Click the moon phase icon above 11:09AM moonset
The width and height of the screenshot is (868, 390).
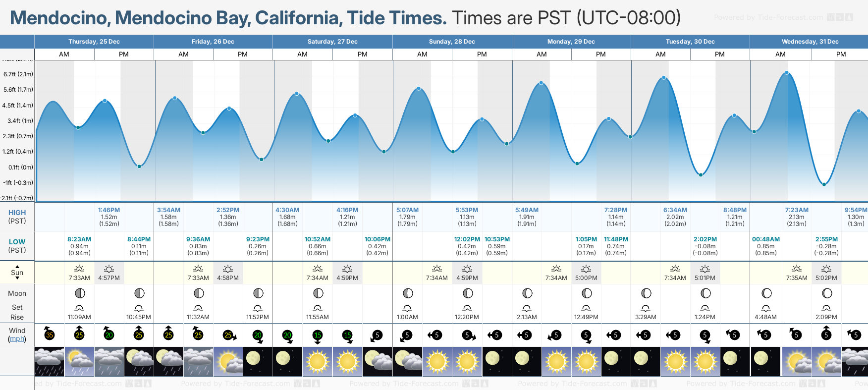pyautogui.click(x=79, y=293)
